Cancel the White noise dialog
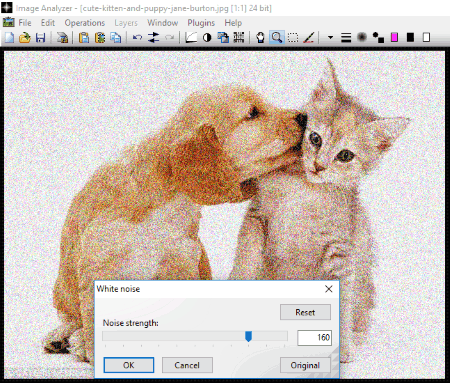 (x=187, y=365)
